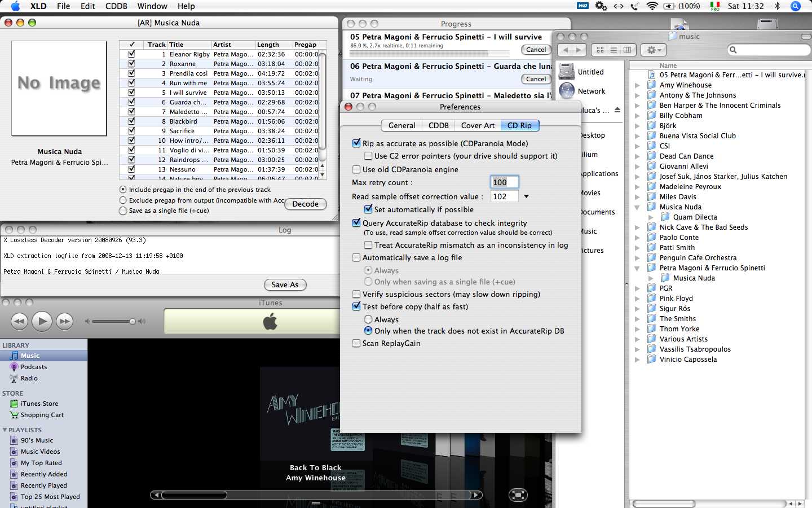Toggle full screen Cover Flow in iTunes

518,495
